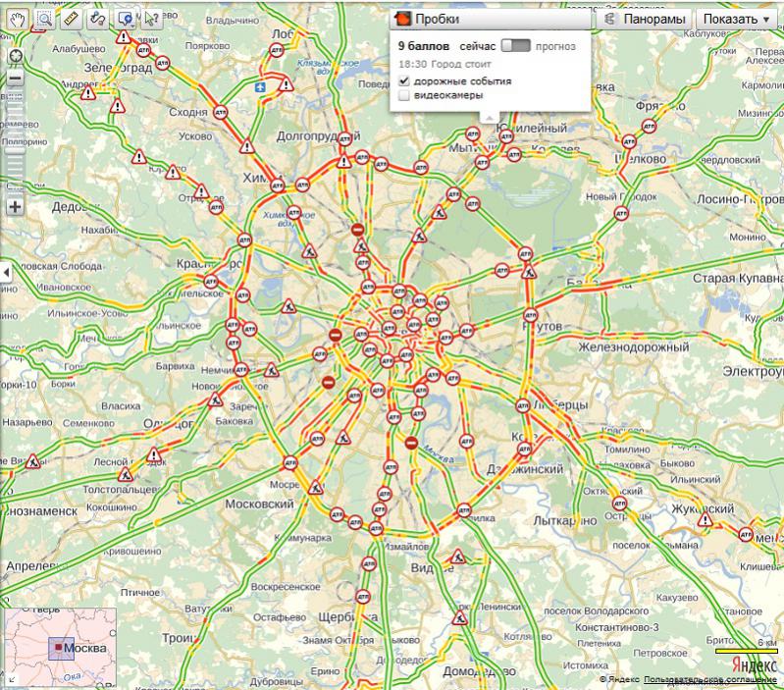Activate the zoom-to-area magnifier tool
Screen dimensions: 784x690
(x=45, y=20)
